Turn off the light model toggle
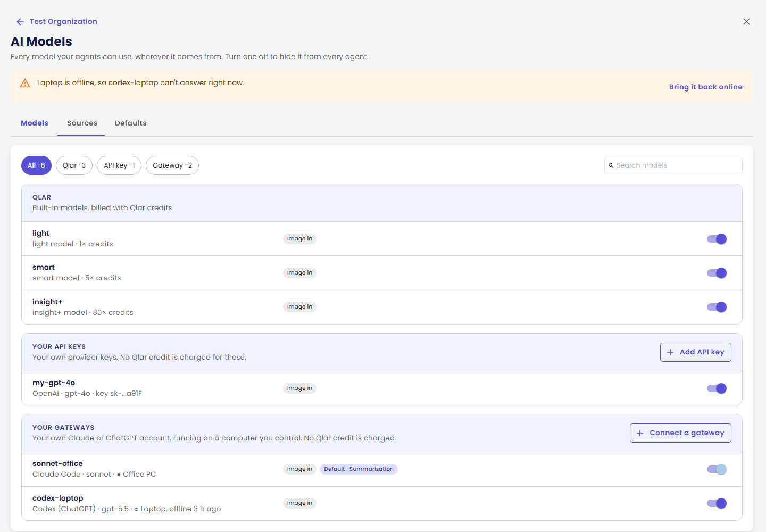 click(717, 239)
